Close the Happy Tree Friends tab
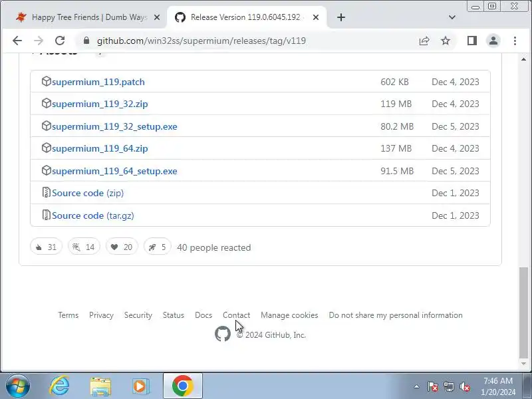 [x=157, y=17]
